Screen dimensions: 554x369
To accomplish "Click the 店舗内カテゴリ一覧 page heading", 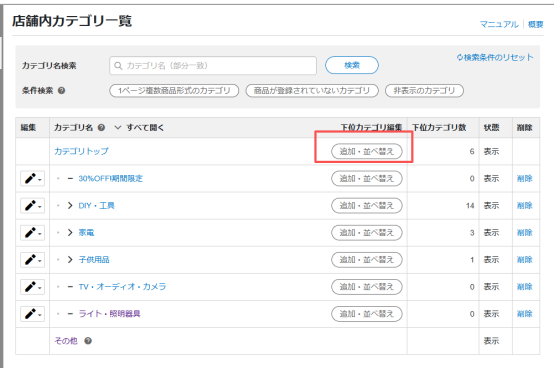I will (72, 21).
